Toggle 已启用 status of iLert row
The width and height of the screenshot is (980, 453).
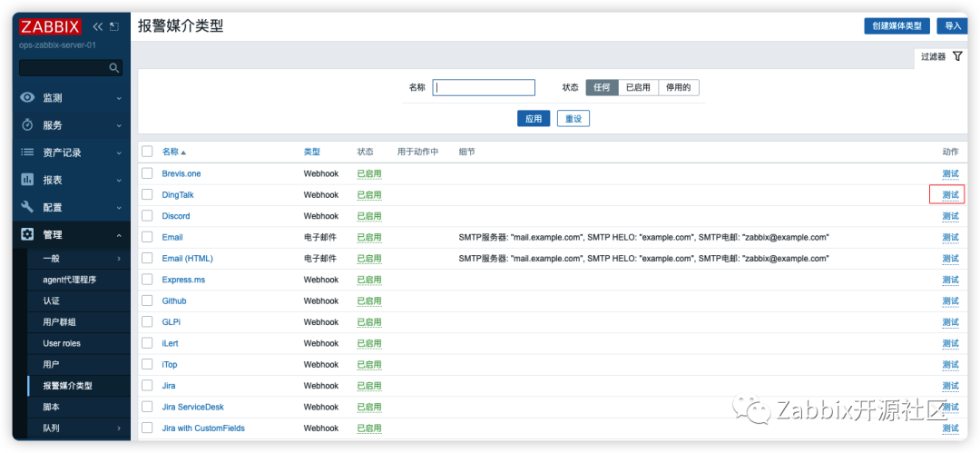click(x=369, y=343)
